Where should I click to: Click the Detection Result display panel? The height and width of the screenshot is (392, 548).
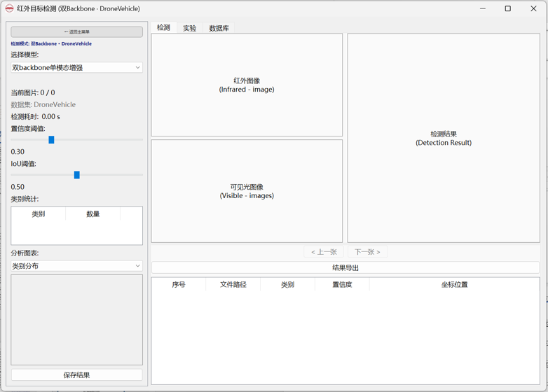point(444,138)
